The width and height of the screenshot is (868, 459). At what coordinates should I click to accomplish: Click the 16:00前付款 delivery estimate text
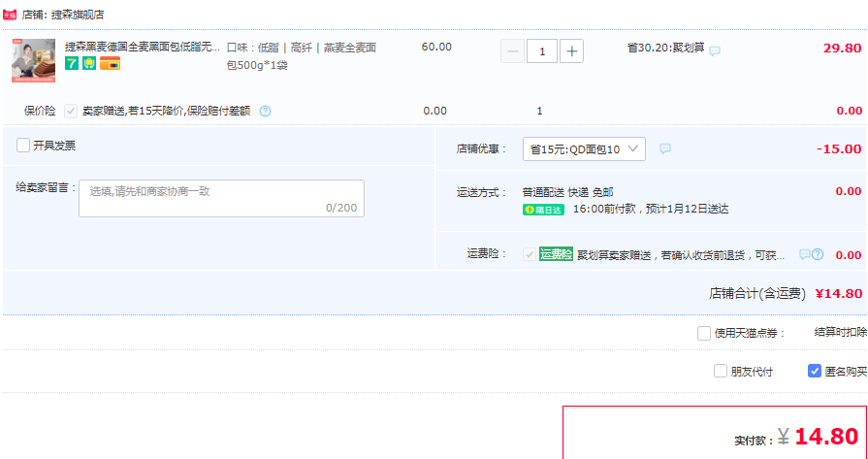click(x=651, y=210)
